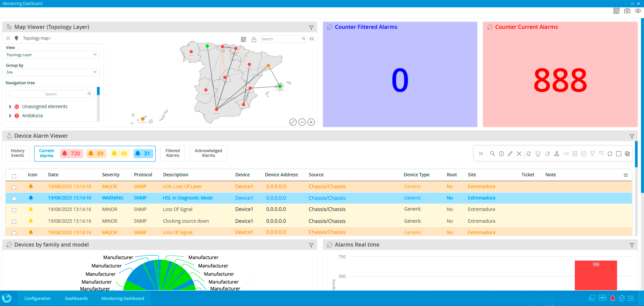Image resolution: width=644 pixels, height=306 pixels.
Task: Filter by the 31 warning alarms badge
Action: point(143,154)
